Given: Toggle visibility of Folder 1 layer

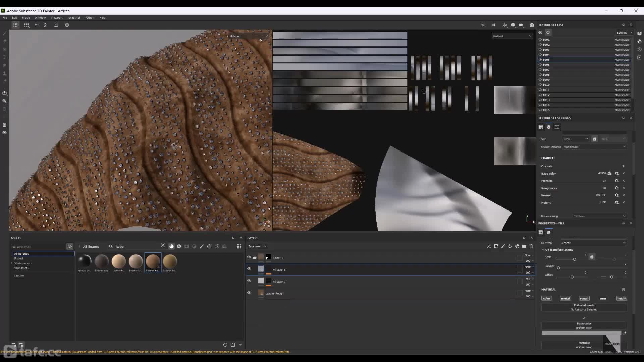Looking at the screenshot, I should pos(249,257).
